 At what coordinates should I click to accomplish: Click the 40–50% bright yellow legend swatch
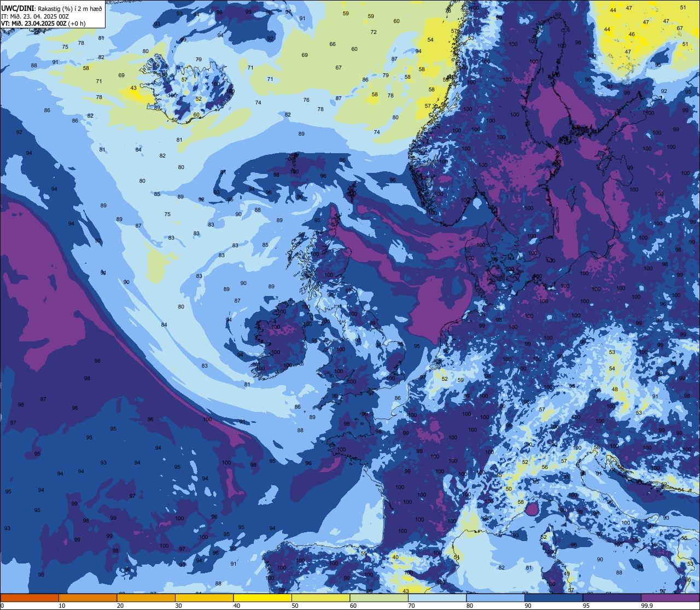click(x=262, y=597)
